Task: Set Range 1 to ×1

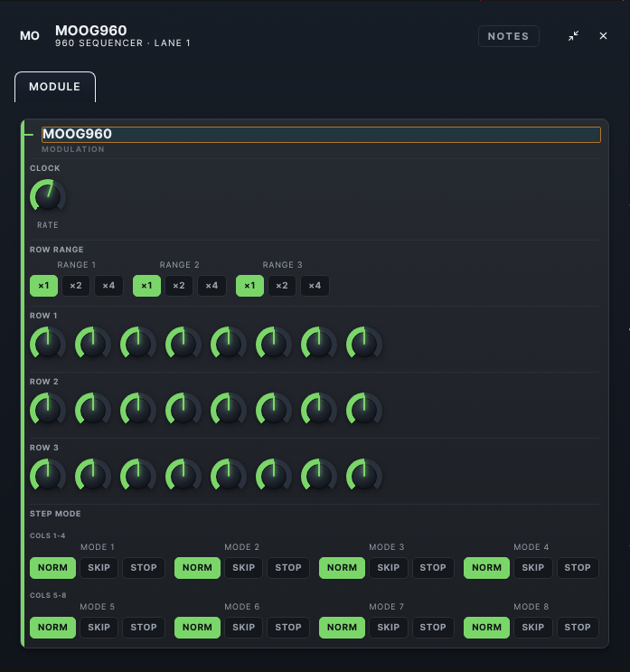Action: click(x=43, y=286)
